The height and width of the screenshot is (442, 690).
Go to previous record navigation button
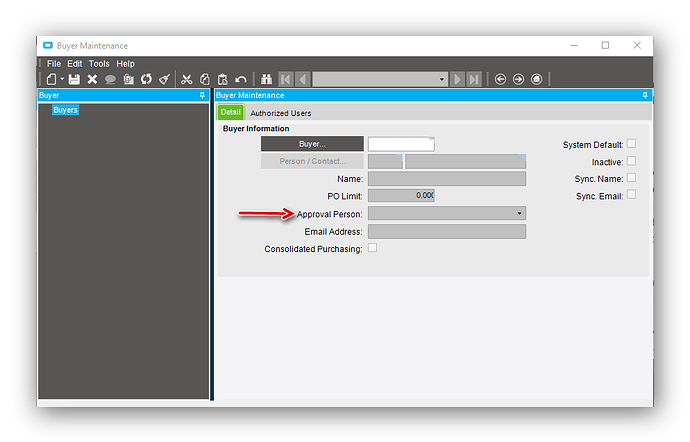[302, 79]
